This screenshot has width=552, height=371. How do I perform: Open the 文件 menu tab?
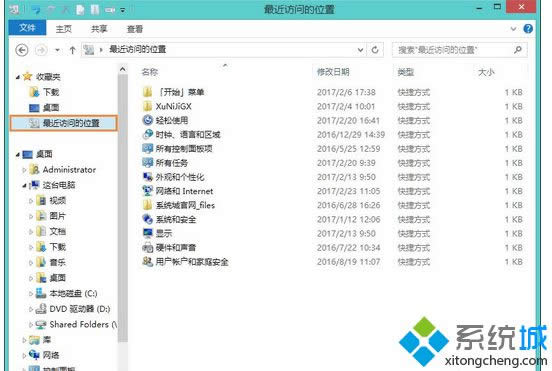[27, 27]
